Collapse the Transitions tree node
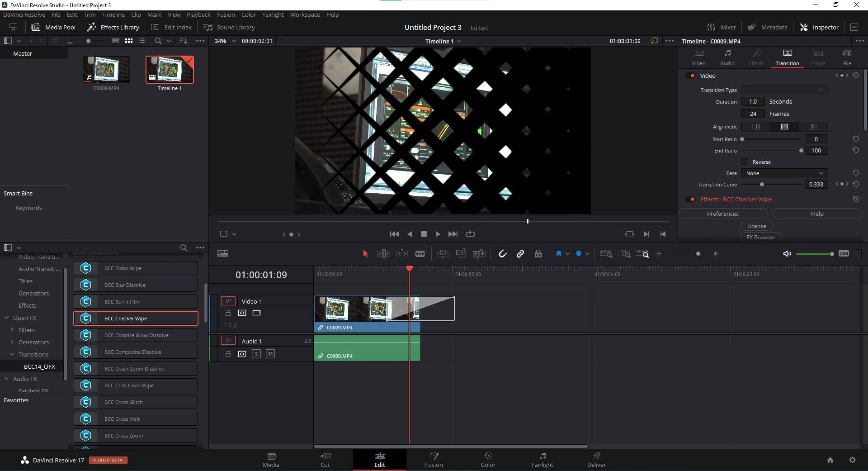Viewport: 868px width, 471px height. [12, 354]
